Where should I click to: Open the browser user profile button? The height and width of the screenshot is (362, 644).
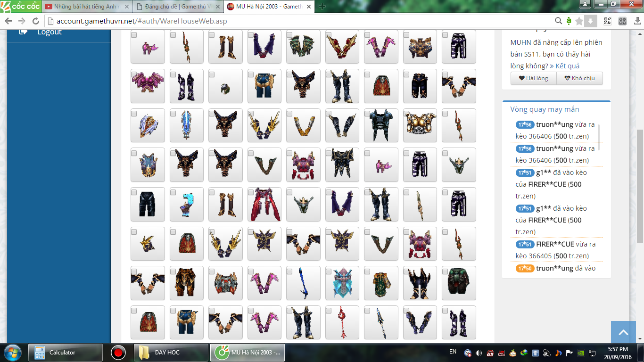coord(585,4)
